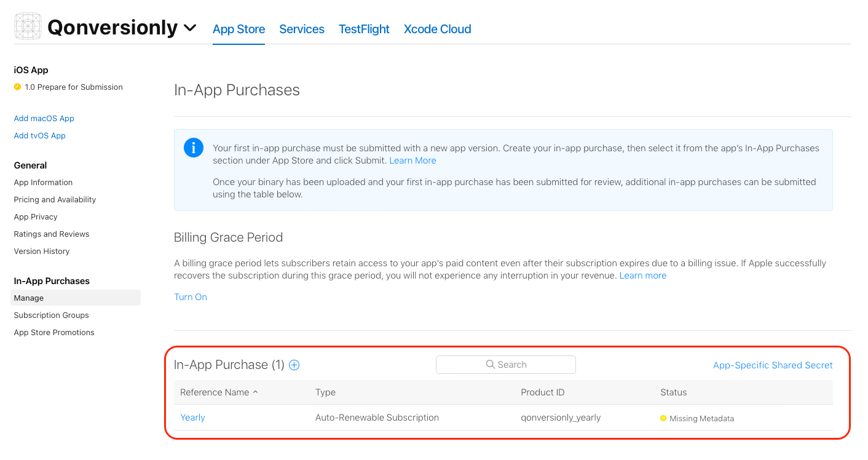Open Subscription Groups in sidebar

pos(51,315)
